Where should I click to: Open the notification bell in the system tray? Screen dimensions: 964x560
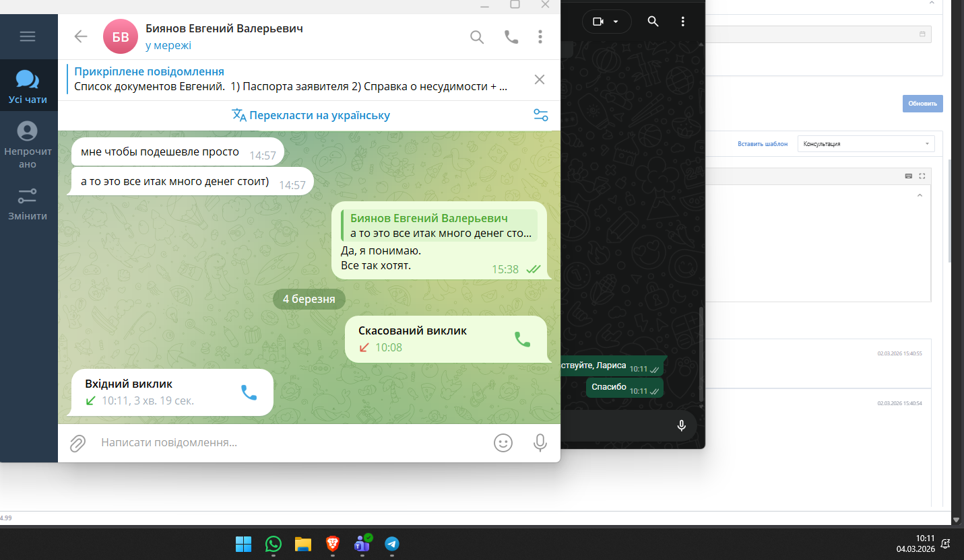point(946,544)
